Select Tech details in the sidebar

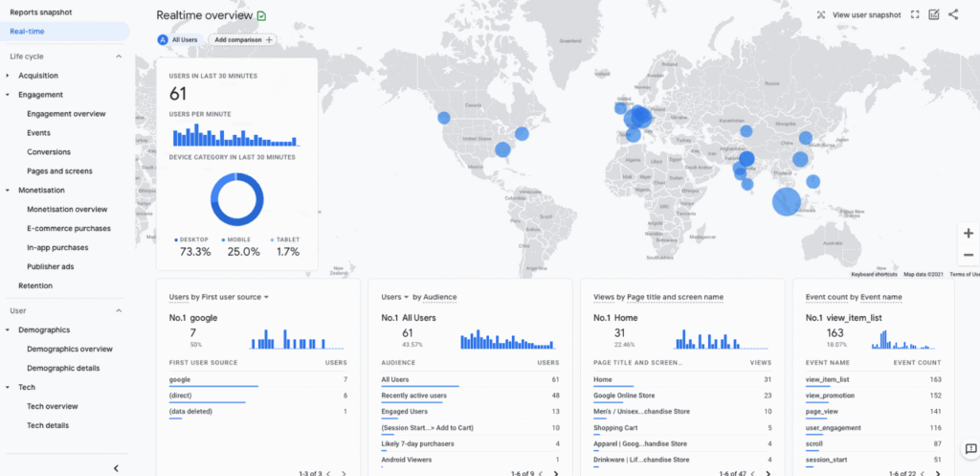click(x=48, y=425)
